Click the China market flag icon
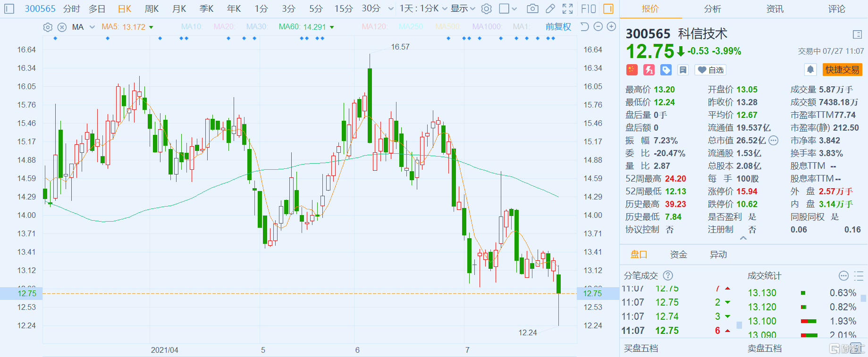Screen dimensions: 868x357 click(x=632, y=70)
